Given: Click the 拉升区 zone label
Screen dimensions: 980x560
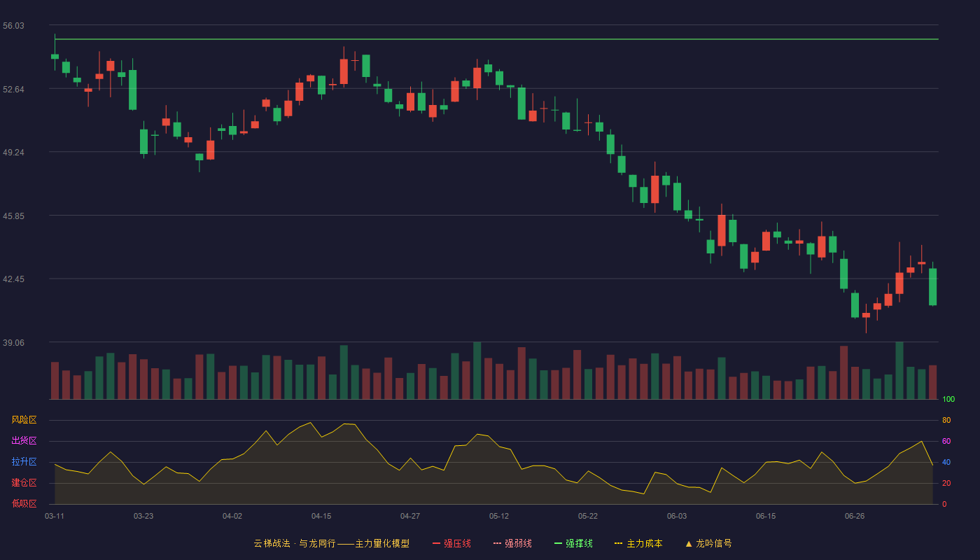Looking at the screenshot, I should click(24, 462).
